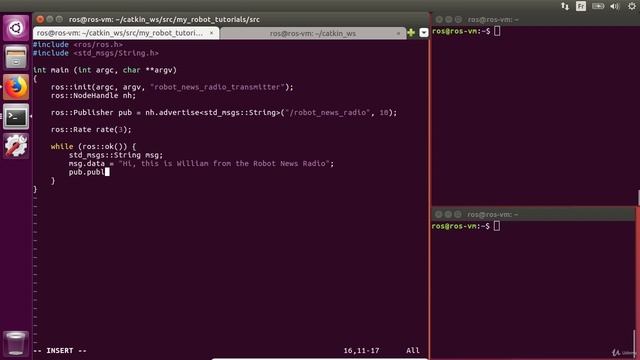Open the system gear session menu
640x360 pixels.
tap(632, 6)
